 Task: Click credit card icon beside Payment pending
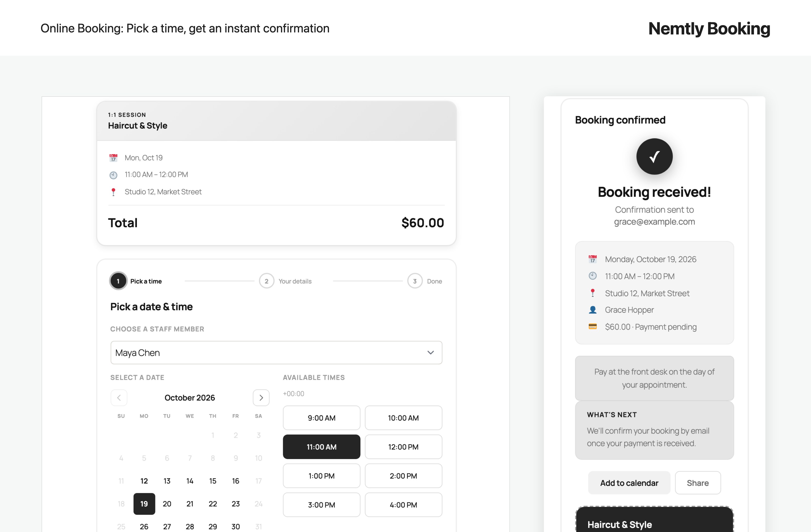point(593,327)
